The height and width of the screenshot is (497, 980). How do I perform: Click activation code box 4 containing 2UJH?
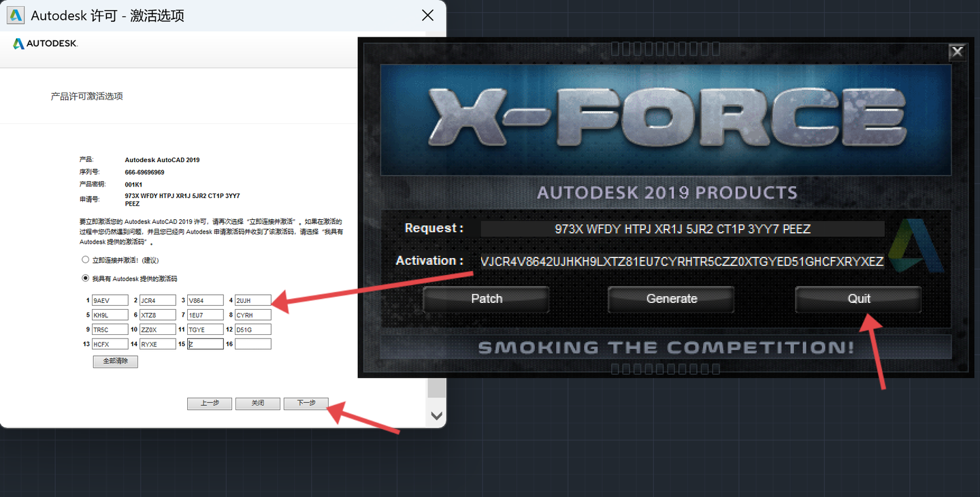coord(253,300)
